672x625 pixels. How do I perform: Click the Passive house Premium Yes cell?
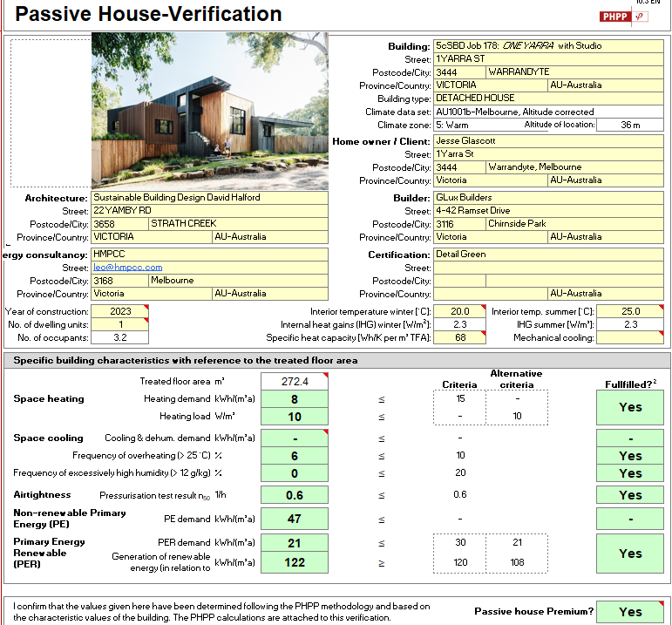point(630,612)
